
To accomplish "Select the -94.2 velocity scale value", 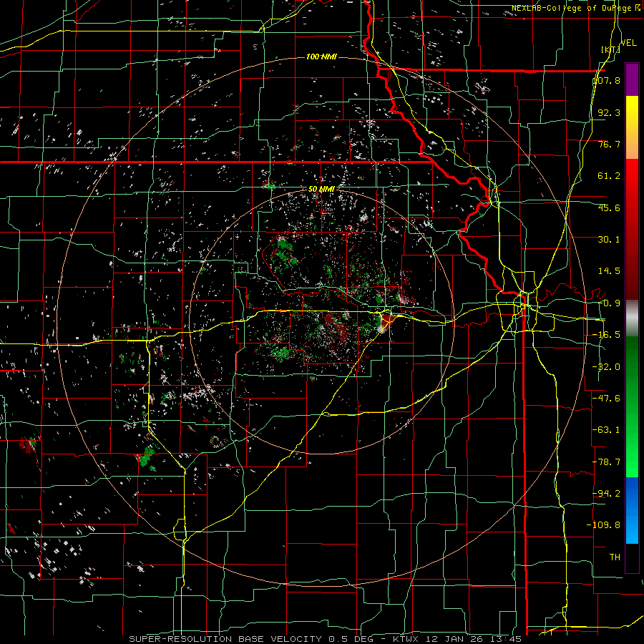I will tap(607, 493).
